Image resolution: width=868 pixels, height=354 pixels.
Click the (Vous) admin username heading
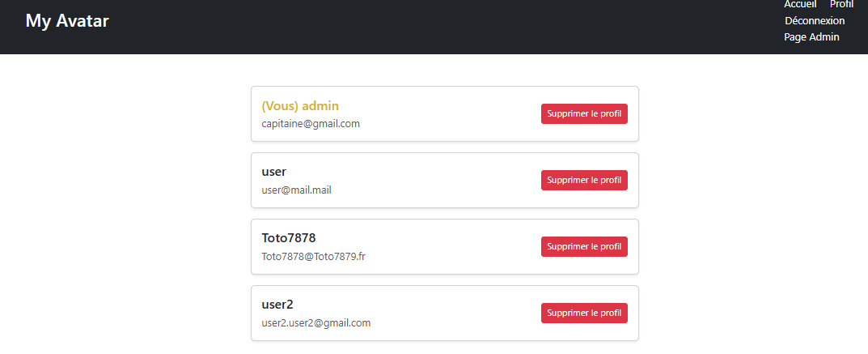[300, 106]
